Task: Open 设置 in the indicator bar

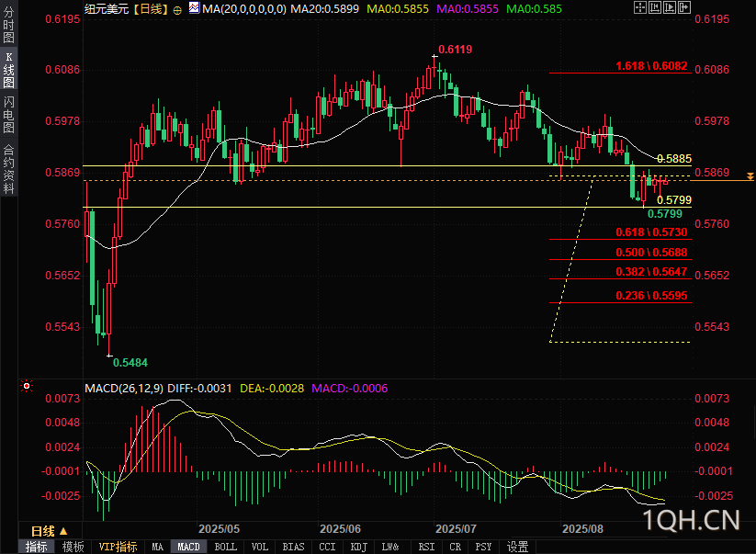Action: pyautogui.click(x=518, y=547)
